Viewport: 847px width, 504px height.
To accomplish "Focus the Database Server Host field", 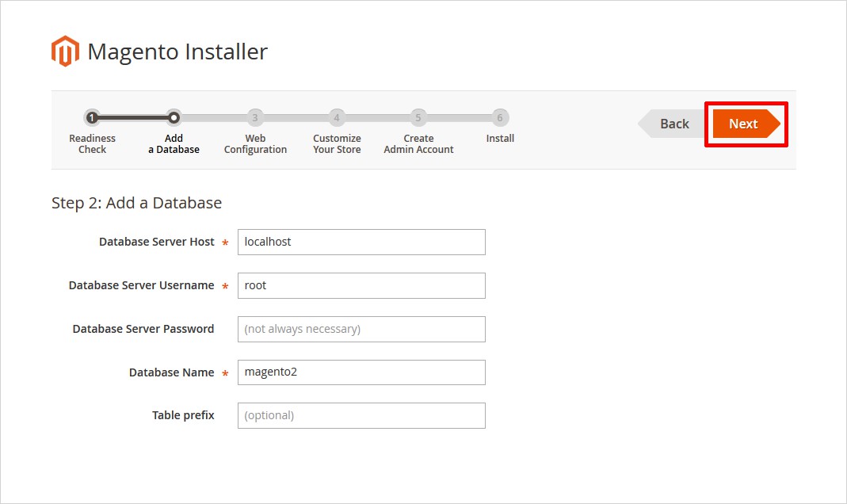I will (361, 242).
